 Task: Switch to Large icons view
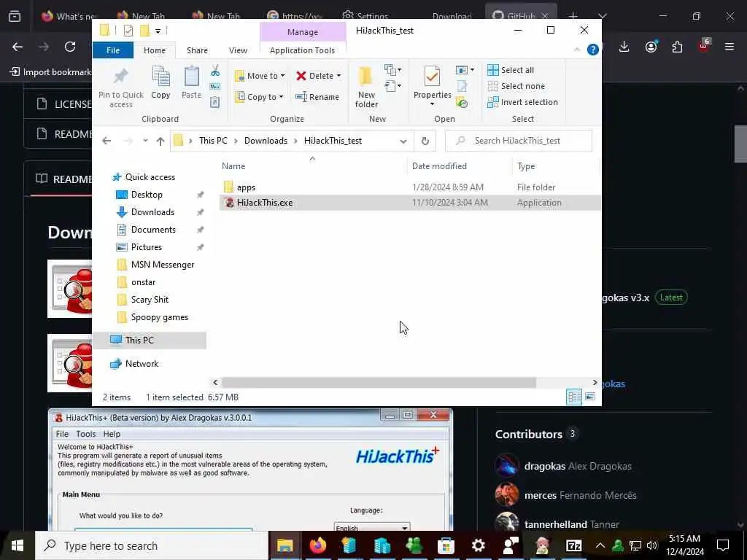coord(590,397)
